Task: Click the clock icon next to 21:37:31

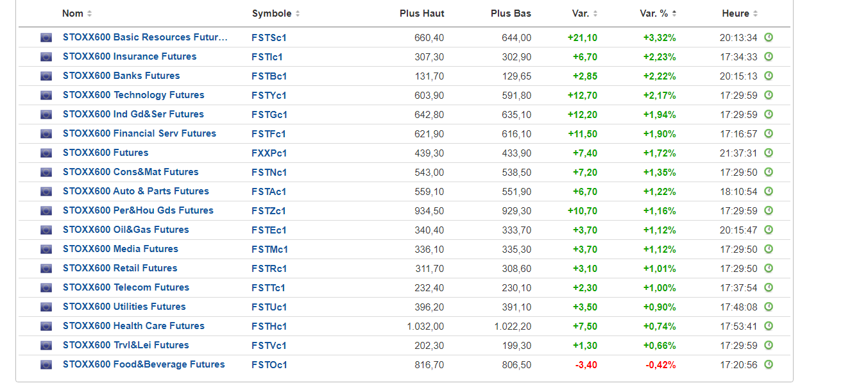Action: (769, 153)
